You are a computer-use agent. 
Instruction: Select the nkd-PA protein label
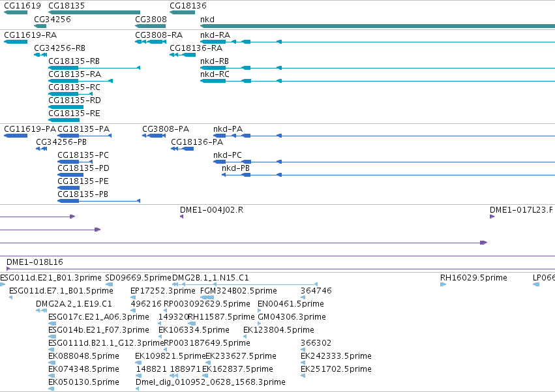pos(228,129)
